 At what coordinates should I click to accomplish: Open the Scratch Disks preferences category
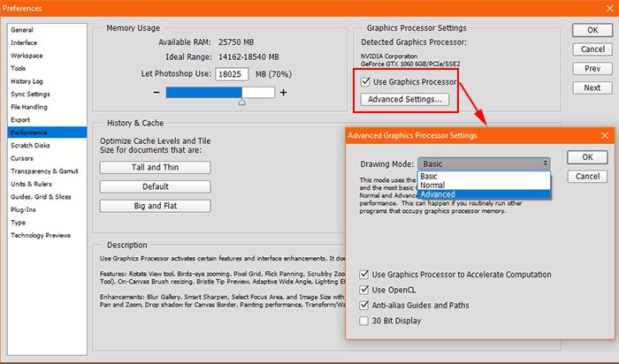click(x=31, y=145)
